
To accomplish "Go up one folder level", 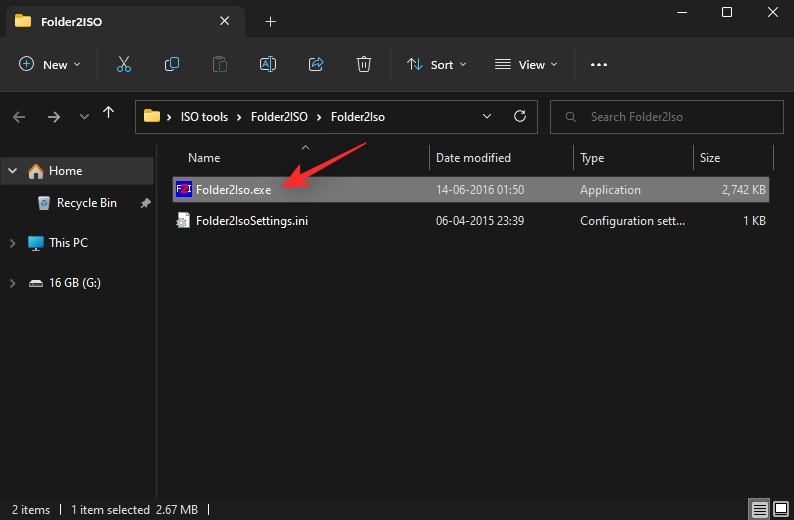I will (108, 112).
